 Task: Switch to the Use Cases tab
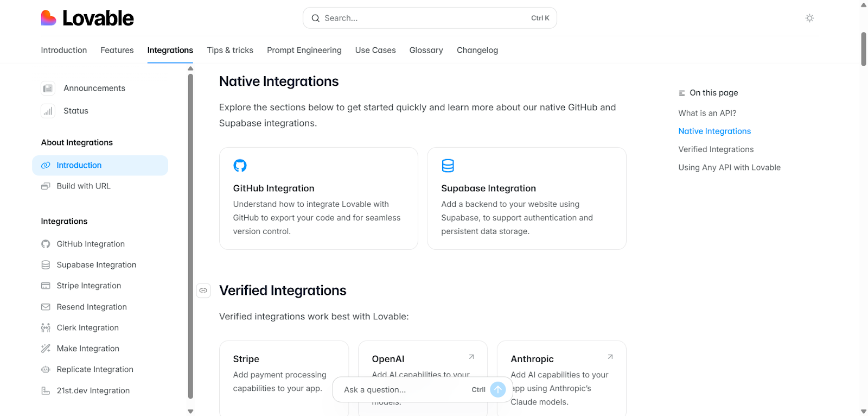[375, 50]
